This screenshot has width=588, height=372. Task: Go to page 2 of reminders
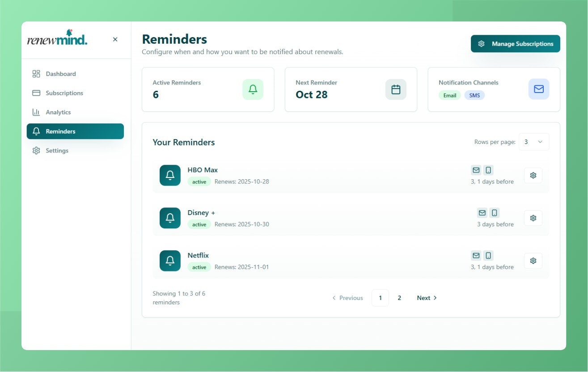click(399, 298)
